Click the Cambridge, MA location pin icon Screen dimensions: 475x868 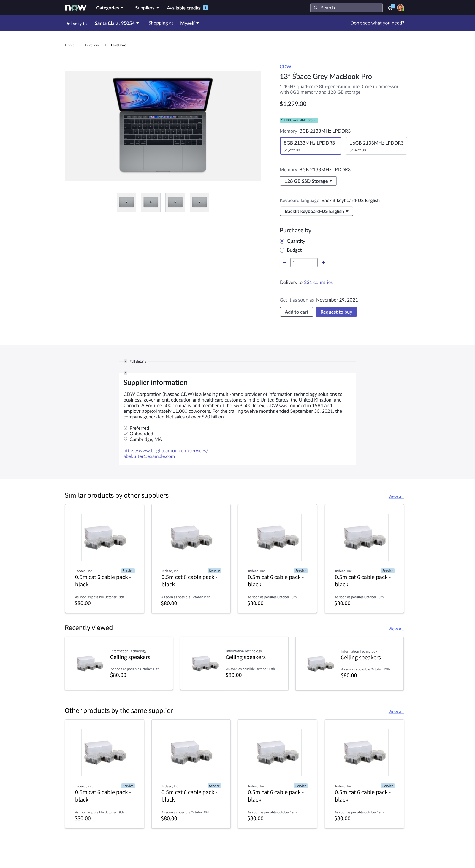click(x=125, y=439)
